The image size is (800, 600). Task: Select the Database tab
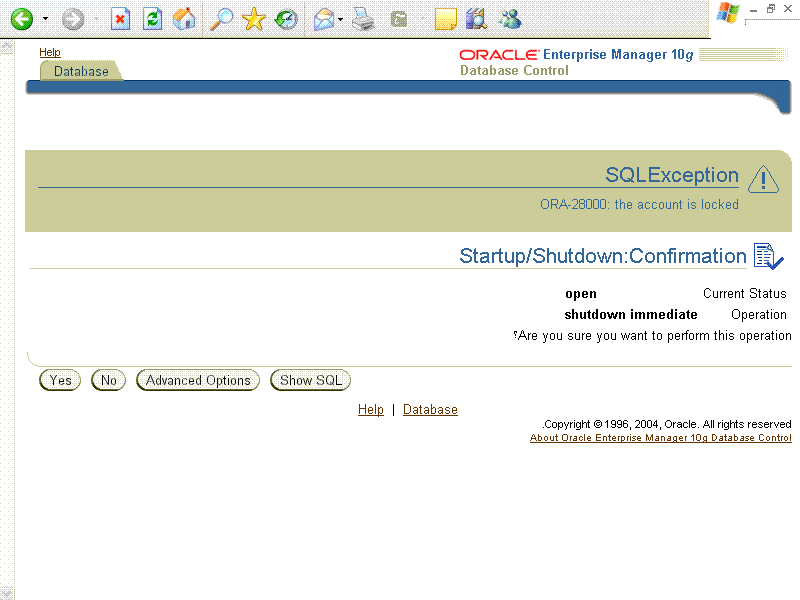coord(81,71)
